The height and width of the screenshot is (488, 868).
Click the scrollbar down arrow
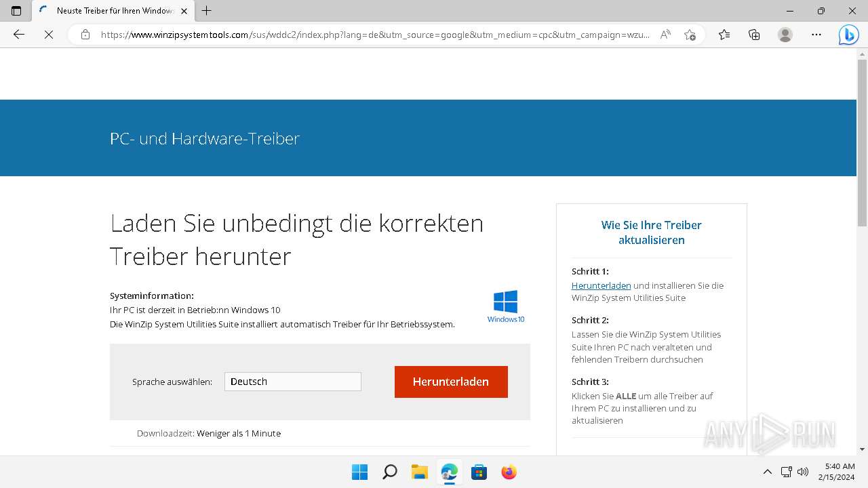(x=862, y=449)
